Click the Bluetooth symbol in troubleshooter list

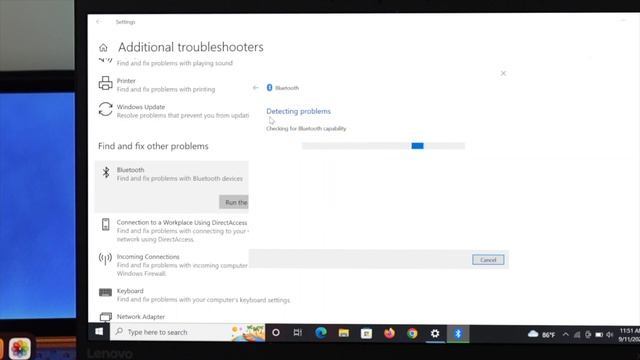pyautogui.click(x=106, y=173)
